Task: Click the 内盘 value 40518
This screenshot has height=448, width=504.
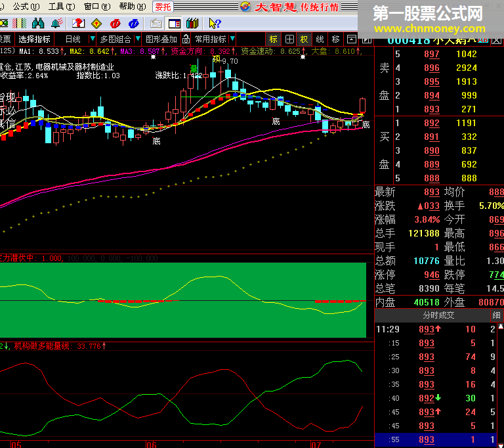Action: (427, 303)
